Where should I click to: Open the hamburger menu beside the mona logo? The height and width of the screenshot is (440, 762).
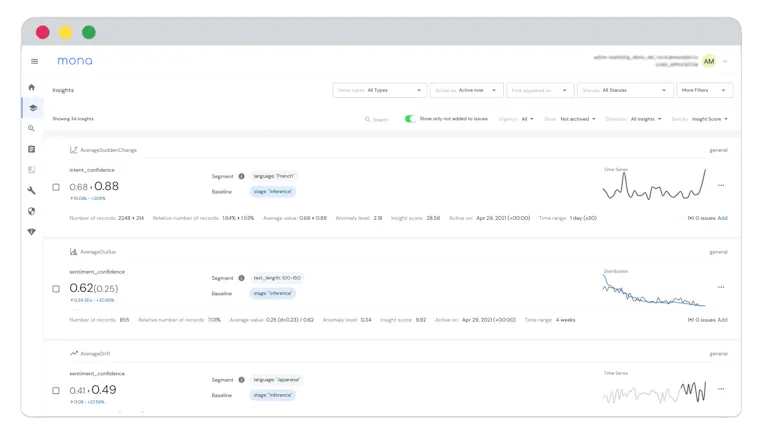point(35,61)
